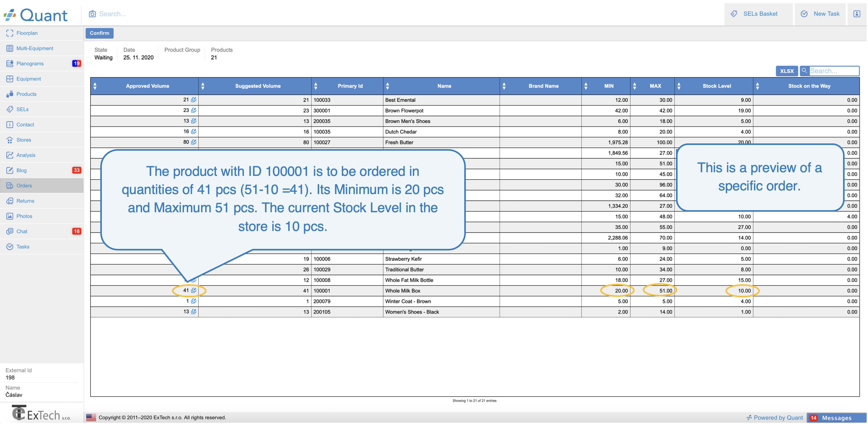Open the user profile icon
Viewport: 868px width, 424px height.
857,14
